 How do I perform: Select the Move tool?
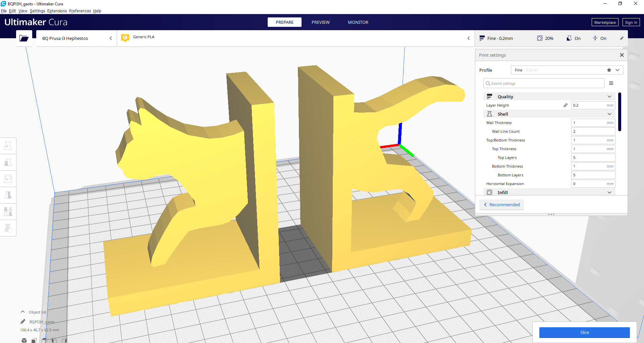(x=8, y=146)
